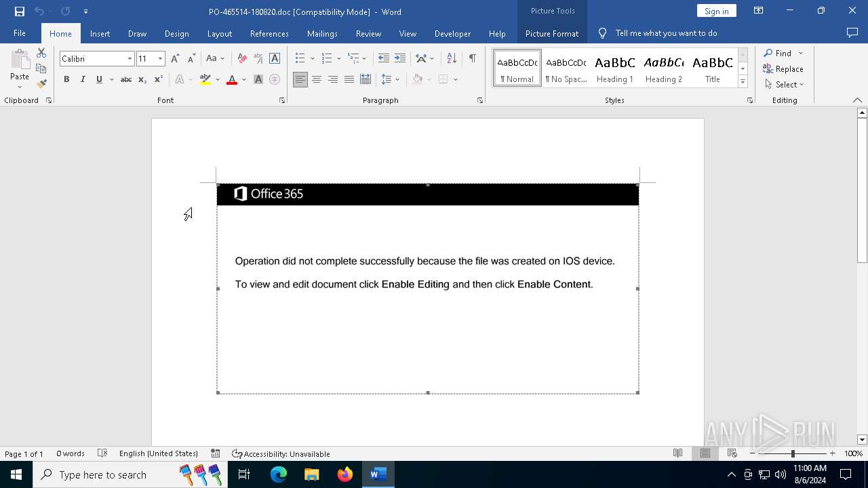Open the Windows Start menu
Image resolution: width=868 pixels, height=488 pixels.
tap(16, 474)
